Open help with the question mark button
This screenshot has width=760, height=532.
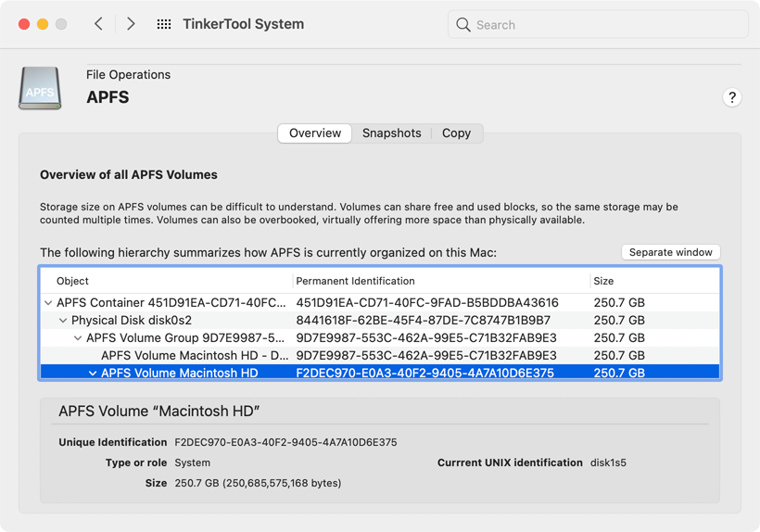732,97
